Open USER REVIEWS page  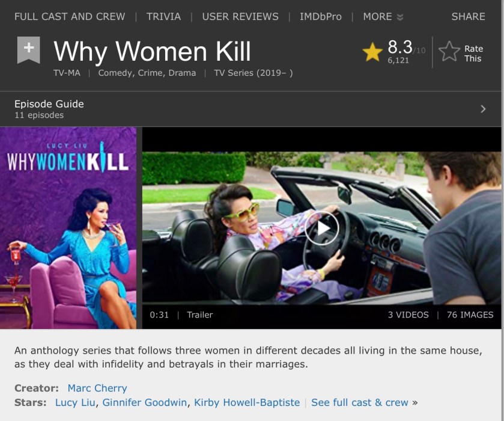240,17
